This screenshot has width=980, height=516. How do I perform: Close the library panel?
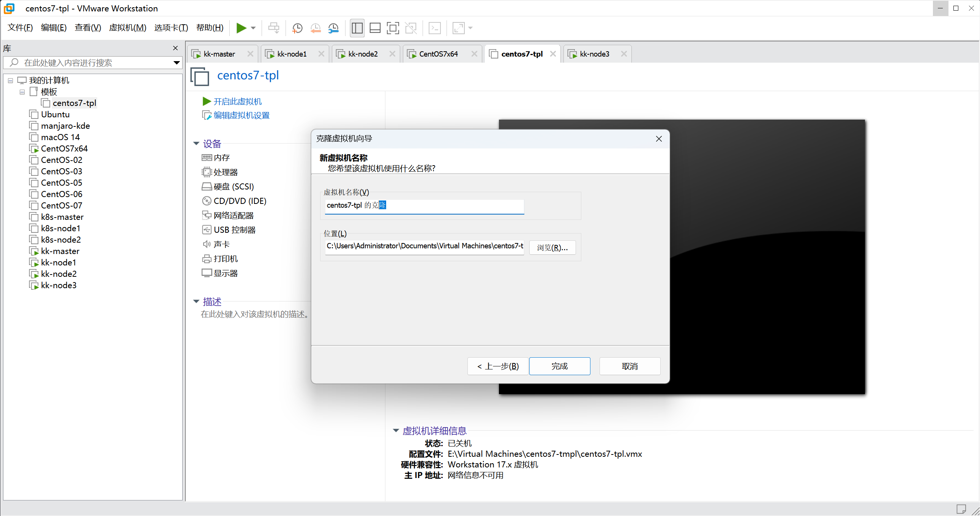(x=175, y=48)
